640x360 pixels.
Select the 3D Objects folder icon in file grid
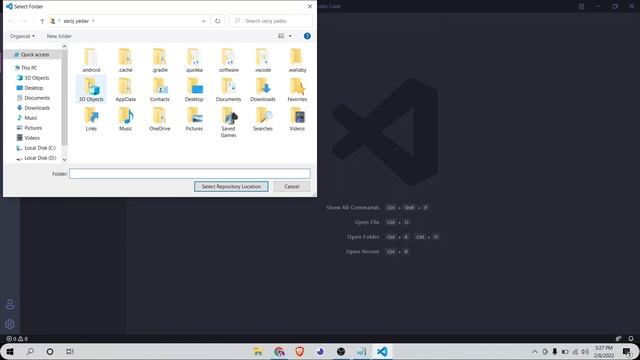point(91,89)
